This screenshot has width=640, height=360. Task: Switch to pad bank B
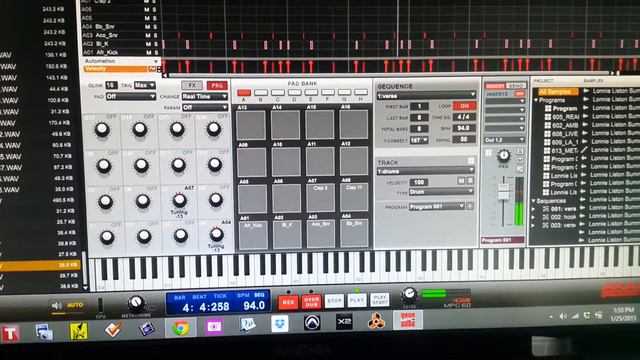pos(261,93)
